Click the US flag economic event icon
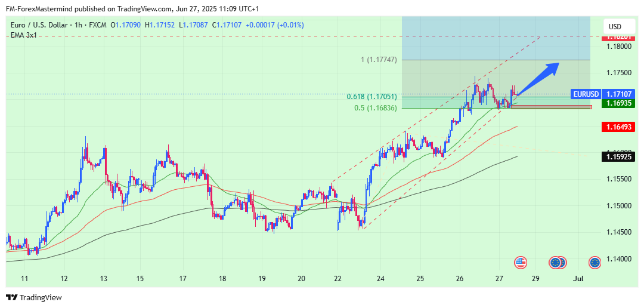 pos(521,263)
